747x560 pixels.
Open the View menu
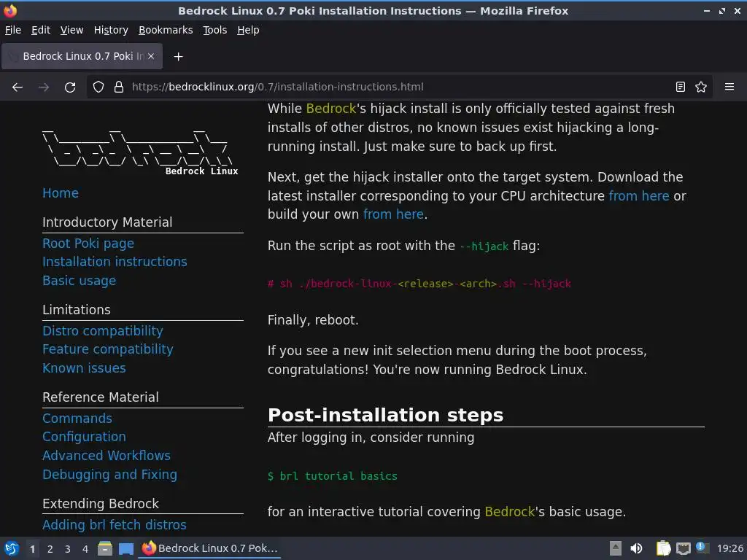tap(71, 30)
